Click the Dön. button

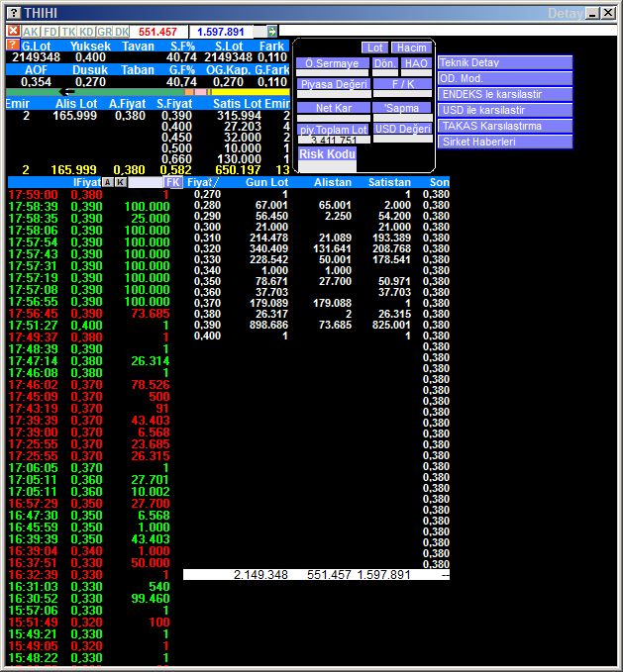(384, 63)
